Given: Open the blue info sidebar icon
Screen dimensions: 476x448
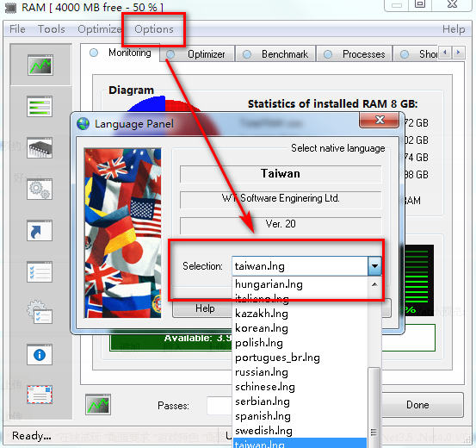Looking at the screenshot, I should click(40, 354).
